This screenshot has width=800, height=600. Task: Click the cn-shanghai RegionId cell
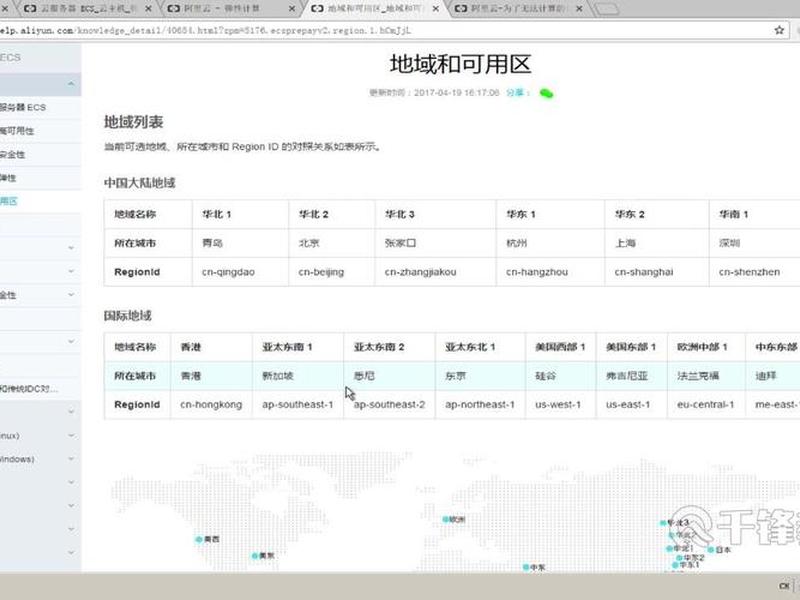click(657, 272)
